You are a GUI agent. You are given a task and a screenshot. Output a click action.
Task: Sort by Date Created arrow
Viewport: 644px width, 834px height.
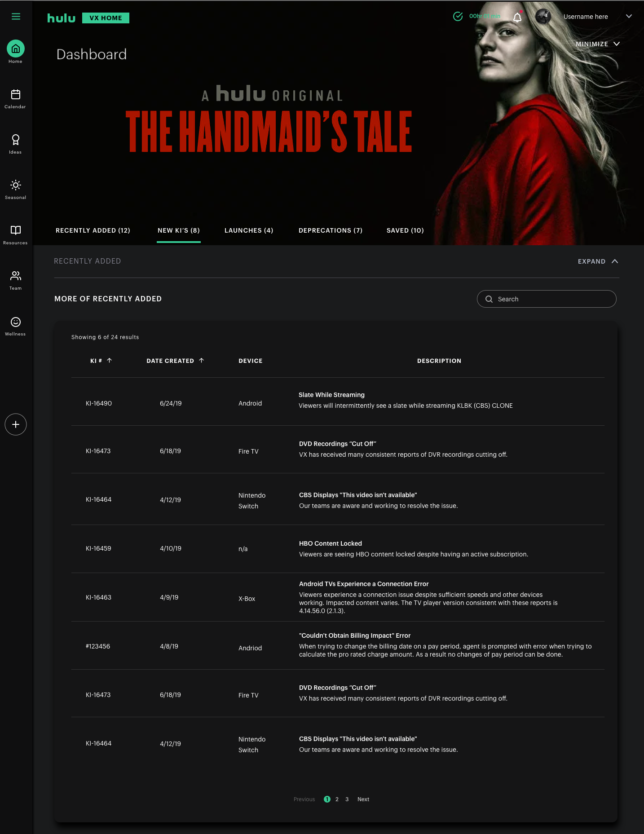pos(201,360)
